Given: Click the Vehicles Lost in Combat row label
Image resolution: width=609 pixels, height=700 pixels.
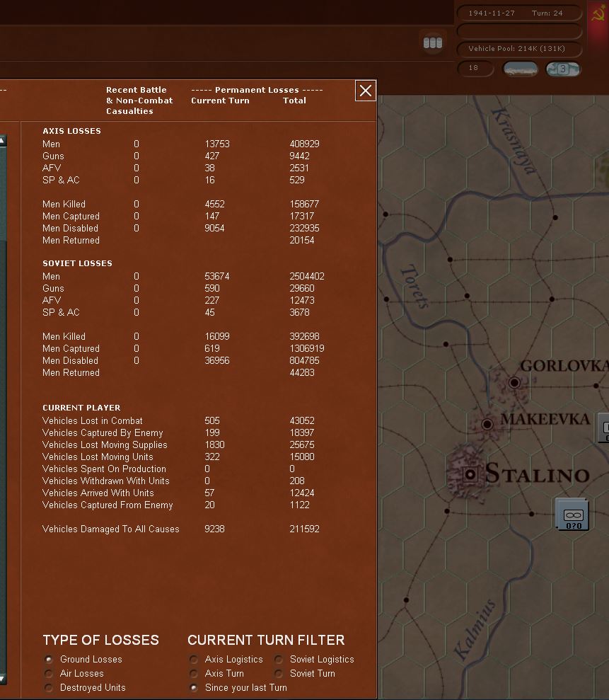Looking at the screenshot, I should click(93, 421).
